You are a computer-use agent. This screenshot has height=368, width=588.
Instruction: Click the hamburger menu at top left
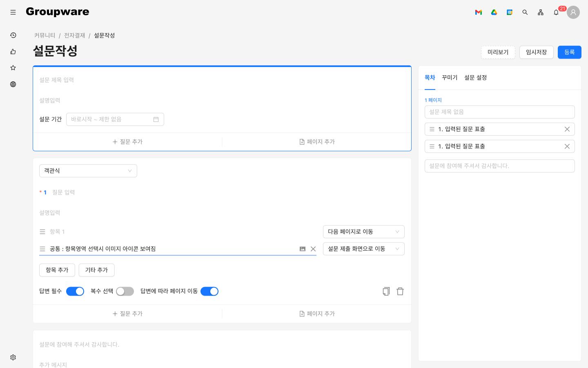(x=13, y=12)
